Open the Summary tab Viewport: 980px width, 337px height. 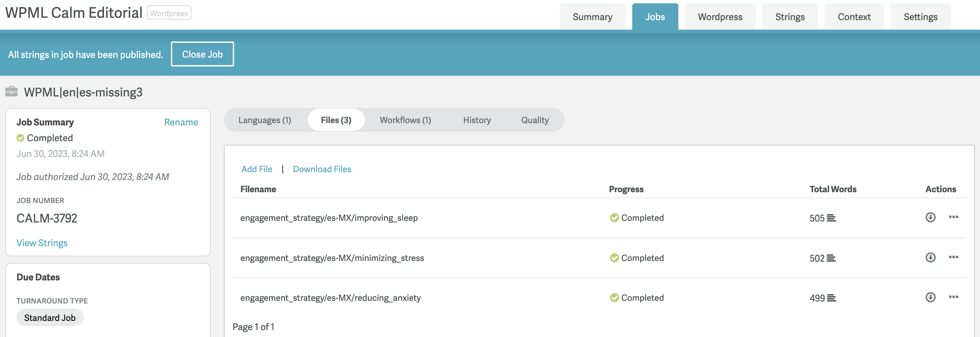[x=592, y=17]
